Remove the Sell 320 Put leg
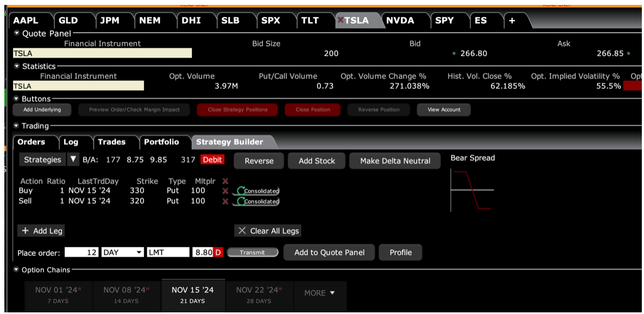Screen dimensions: 644x314 click(x=225, y=201)
